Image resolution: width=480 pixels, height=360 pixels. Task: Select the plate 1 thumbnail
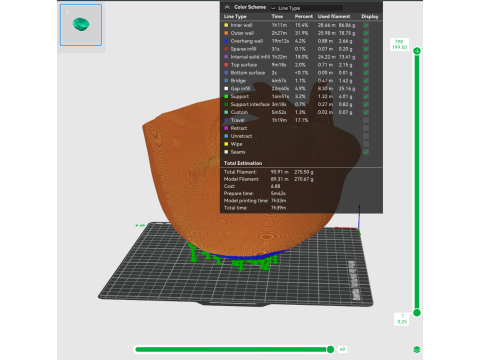point(81,25)
